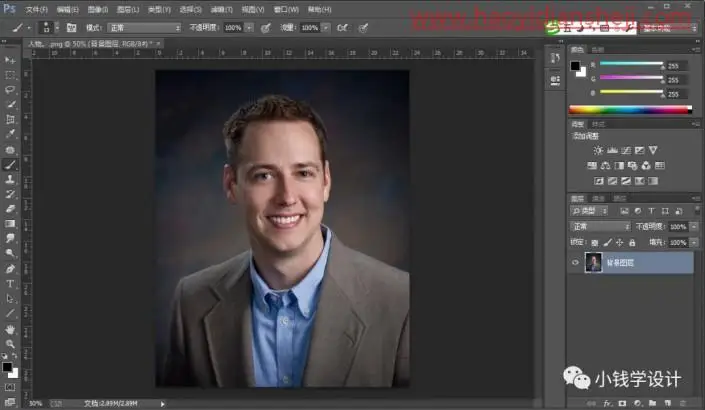Toggle type layer filter T icon
The height and width of the screenshot is (410, 705).
651,211
